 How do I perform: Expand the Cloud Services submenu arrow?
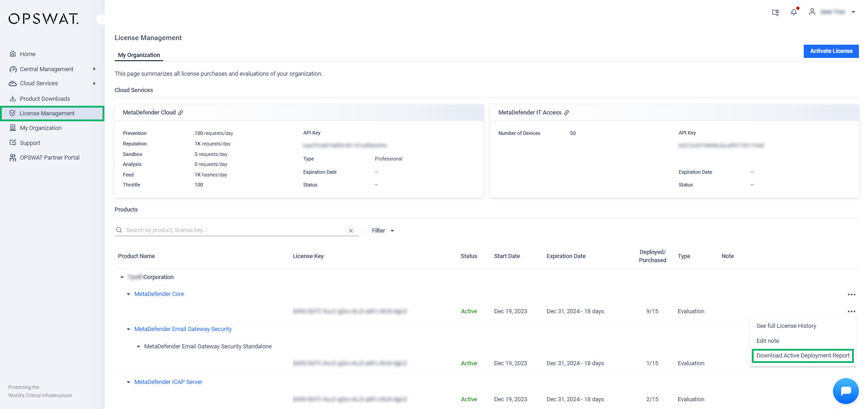[x=94, y=83]
